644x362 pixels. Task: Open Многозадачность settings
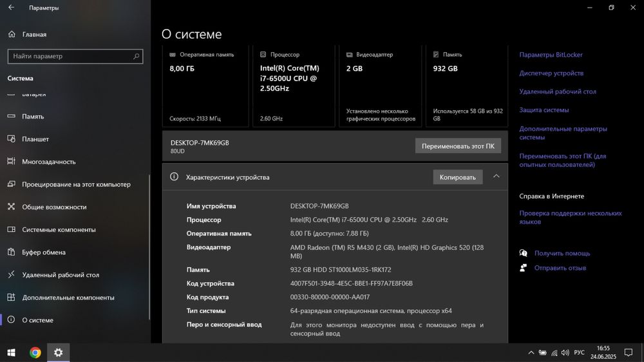(x=49, y=162)
